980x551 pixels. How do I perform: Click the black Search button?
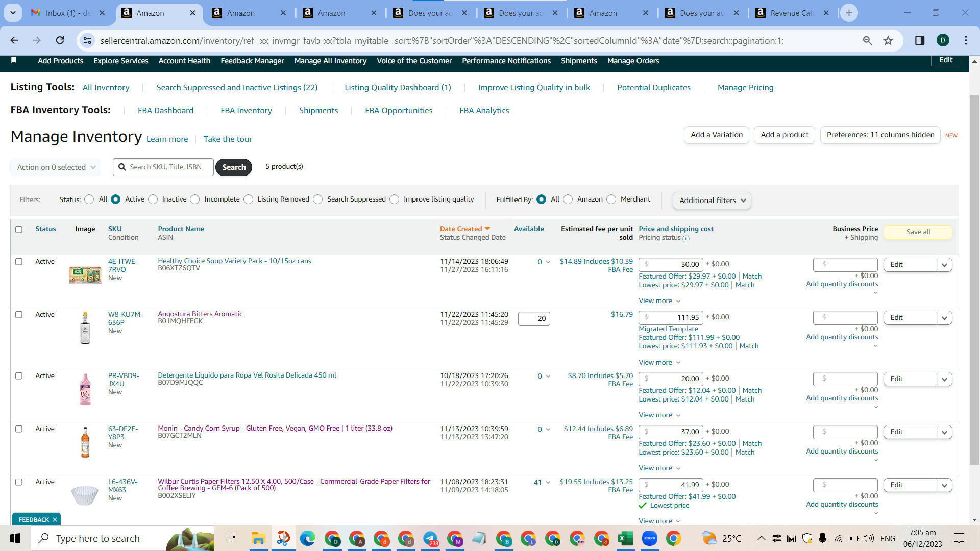pyautogui.click(x=234, y=167)
